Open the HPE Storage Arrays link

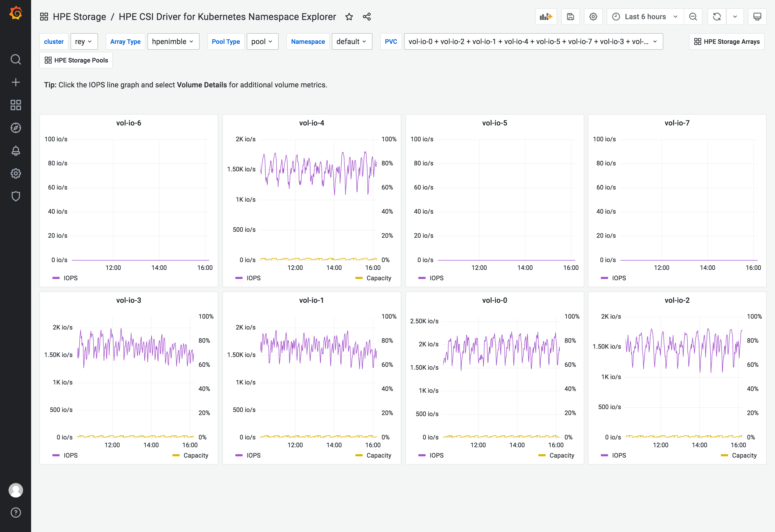727,42
